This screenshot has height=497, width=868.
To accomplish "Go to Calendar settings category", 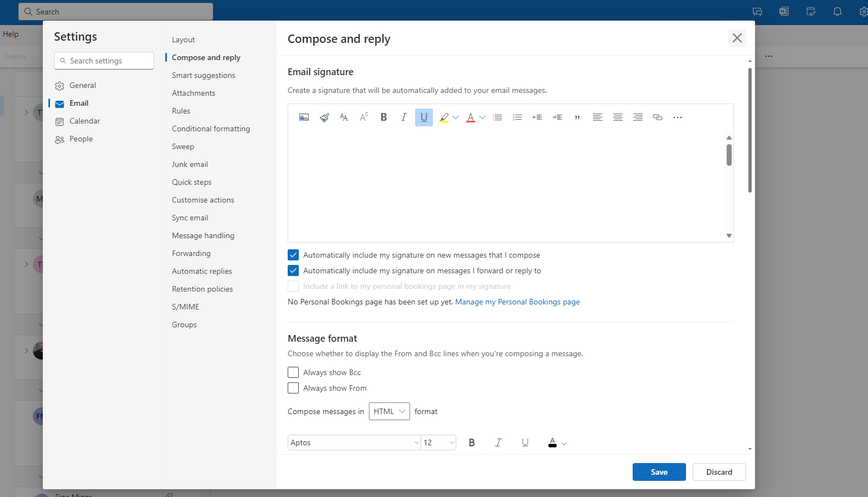I will (x=85, y=121).
